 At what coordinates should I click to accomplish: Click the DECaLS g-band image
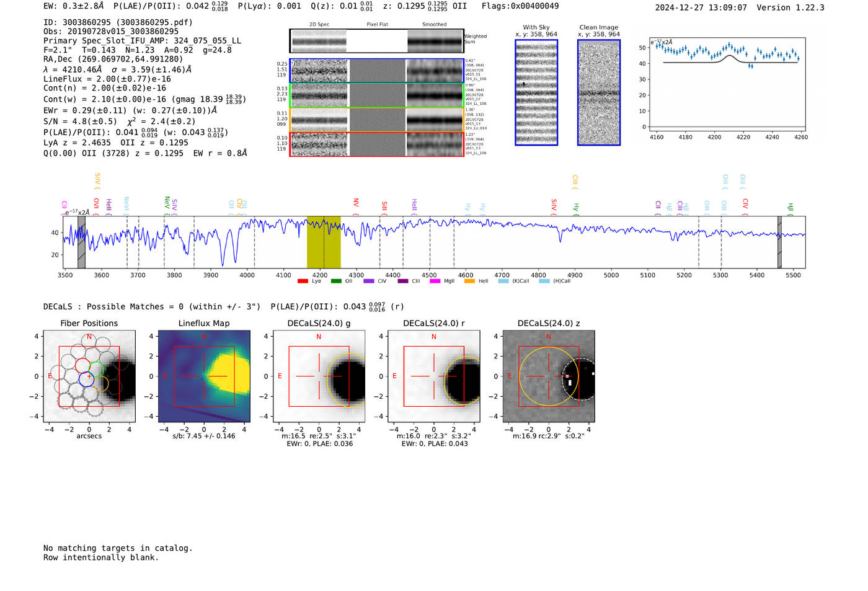[x=319, y=376]
